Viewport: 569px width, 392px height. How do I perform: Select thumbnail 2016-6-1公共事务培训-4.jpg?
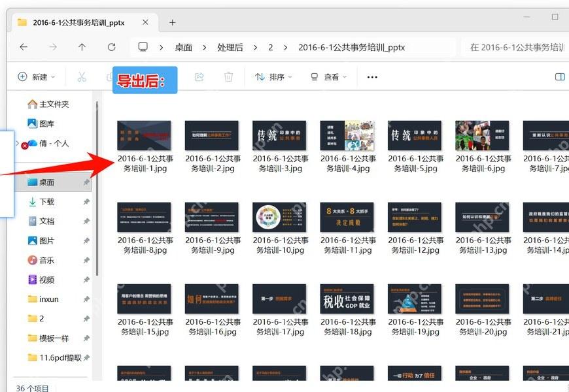(347, 135)
